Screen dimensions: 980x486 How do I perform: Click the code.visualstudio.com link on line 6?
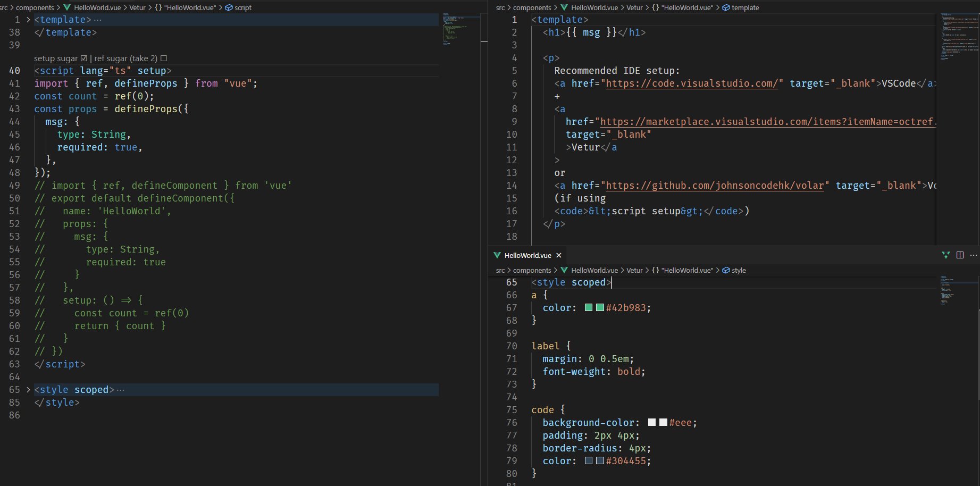coord(692,83)
